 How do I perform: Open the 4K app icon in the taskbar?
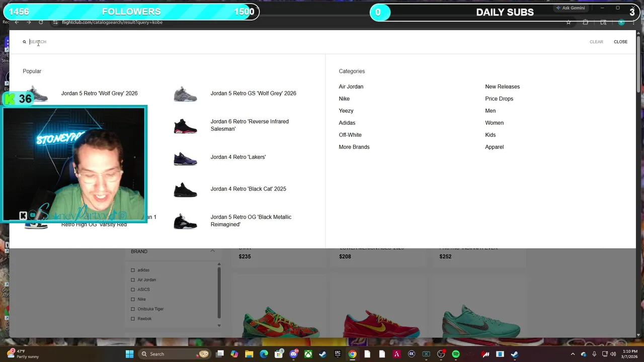(412, 354)
